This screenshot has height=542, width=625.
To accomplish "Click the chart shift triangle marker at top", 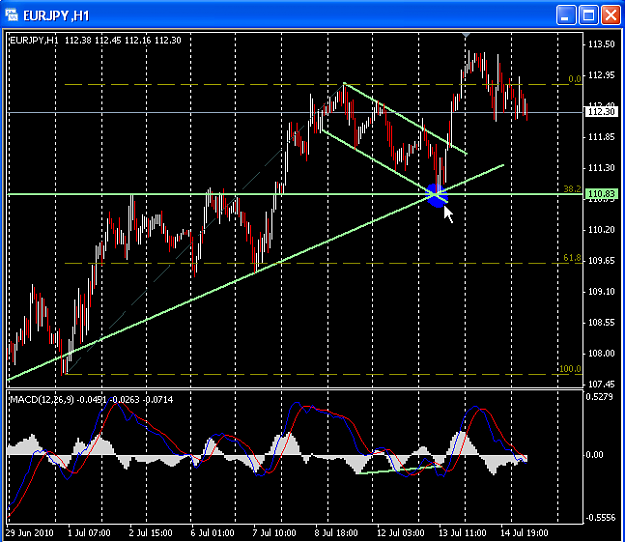I will [x=466, y=35].
